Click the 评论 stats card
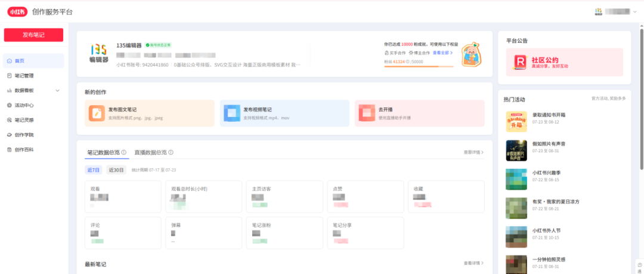This screenshot has height=274, width=644. point(123,233)
